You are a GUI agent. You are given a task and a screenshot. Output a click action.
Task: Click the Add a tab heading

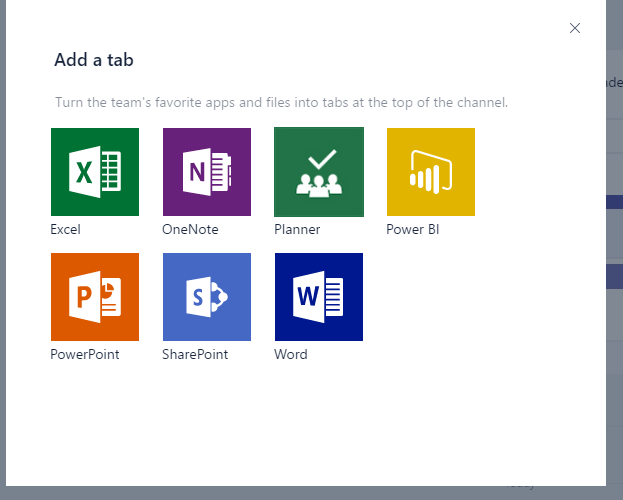[94, 60]
